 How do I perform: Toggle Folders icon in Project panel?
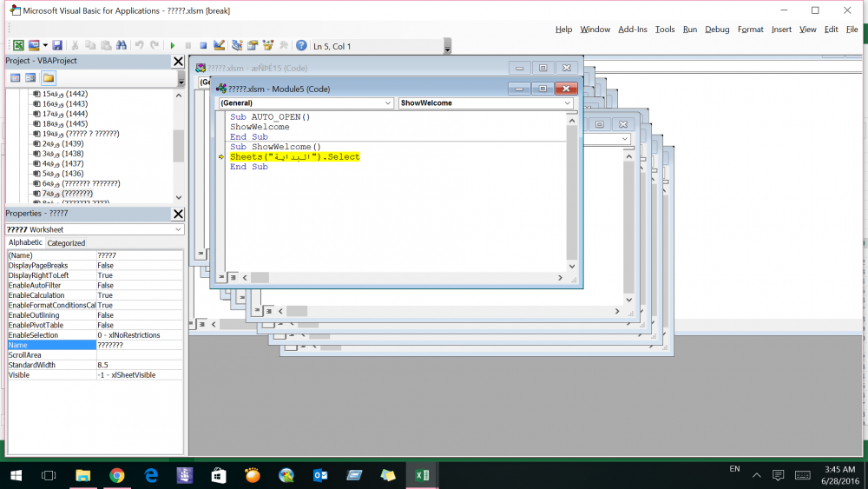pyautogui.click(x=48, y=78)
